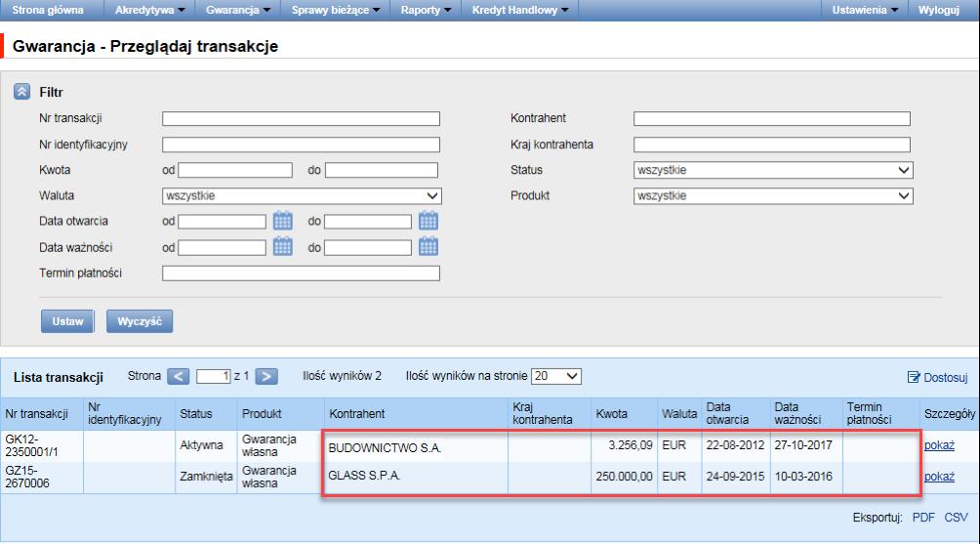Focus the Data otwarcia 'do' date field
The width and height of the screenshot is (980, 544).
[x=367, y=222]
